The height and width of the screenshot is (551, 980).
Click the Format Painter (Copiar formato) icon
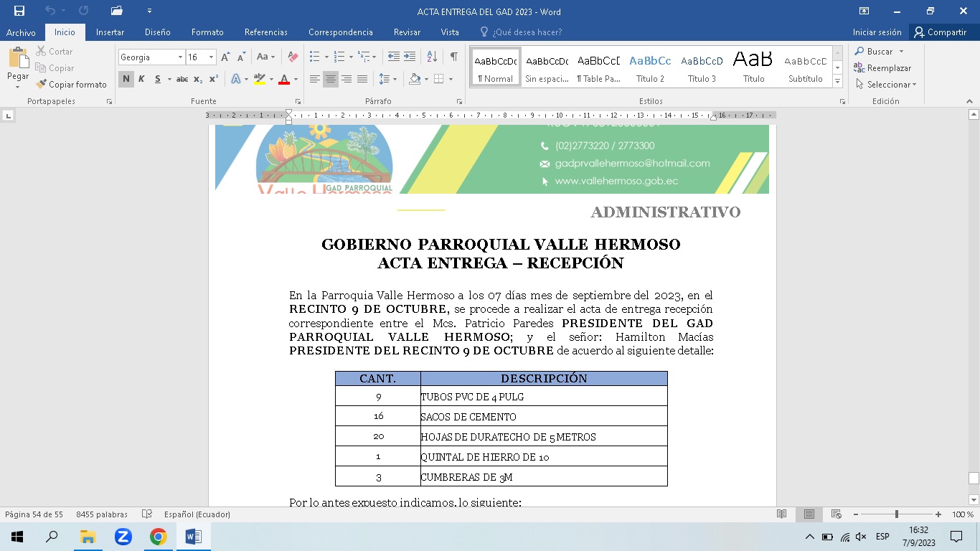pyautogui.click(x=42, y=85)
